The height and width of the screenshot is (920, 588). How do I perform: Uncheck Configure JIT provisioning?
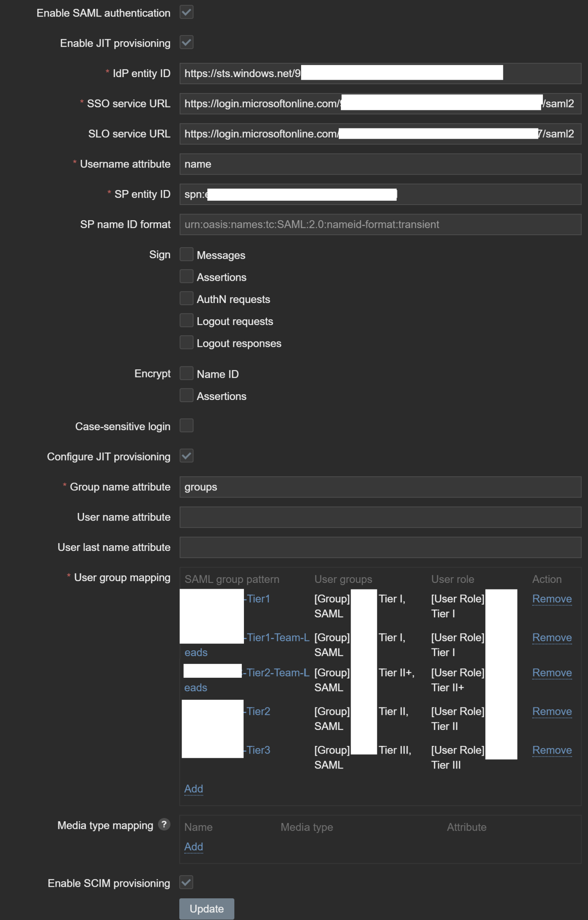point(186,456)
